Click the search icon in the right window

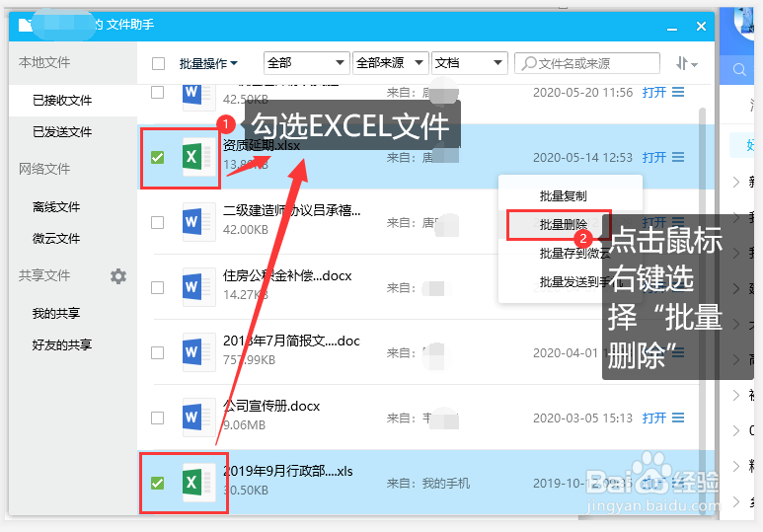point(739,70)
